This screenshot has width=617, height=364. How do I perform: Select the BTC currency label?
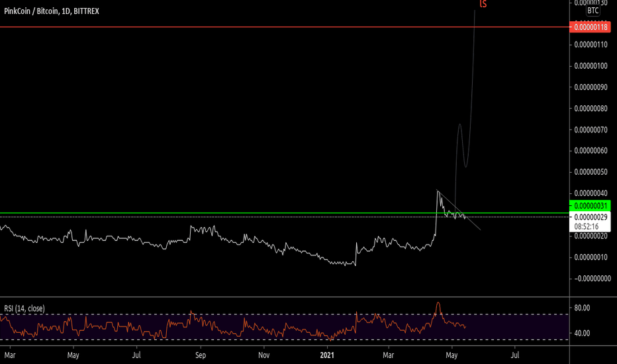593,11
